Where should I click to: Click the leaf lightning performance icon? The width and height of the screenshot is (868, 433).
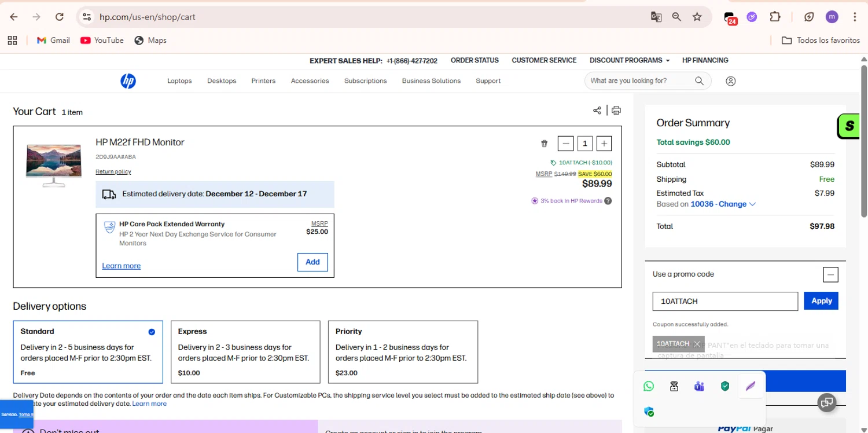(809, 17)
